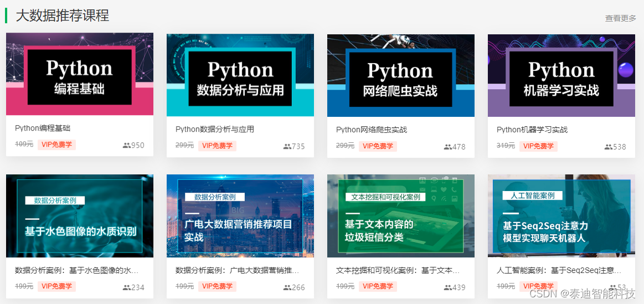Open the 查看更多 link

click(620, 18)
